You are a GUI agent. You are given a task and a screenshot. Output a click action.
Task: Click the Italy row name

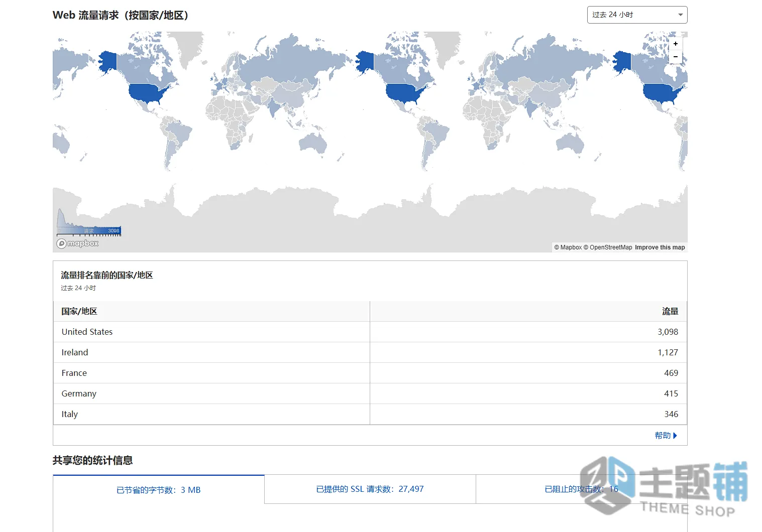point(70,414)
